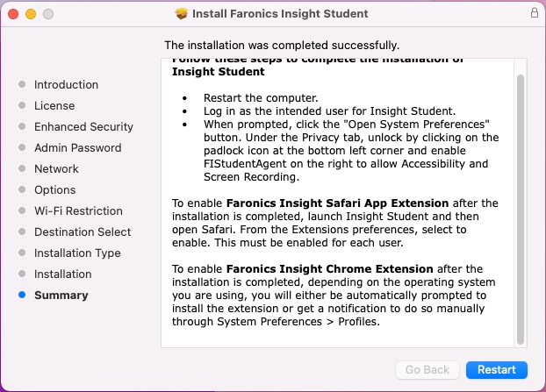This screenshot has height=392, width=546.
Task: Click the blue bullet beside Summary
Action: (22, 296)
